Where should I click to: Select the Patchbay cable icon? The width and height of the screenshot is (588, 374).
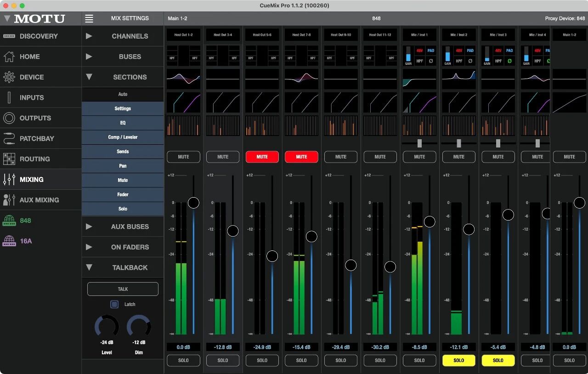click(9, 138)
